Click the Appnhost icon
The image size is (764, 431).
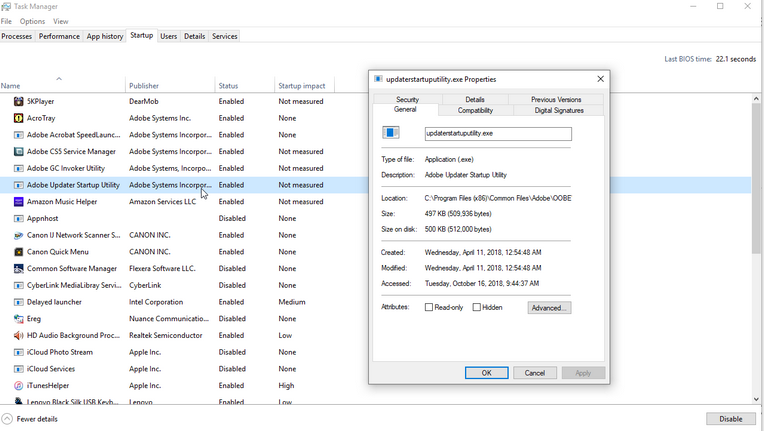(19, 218)
